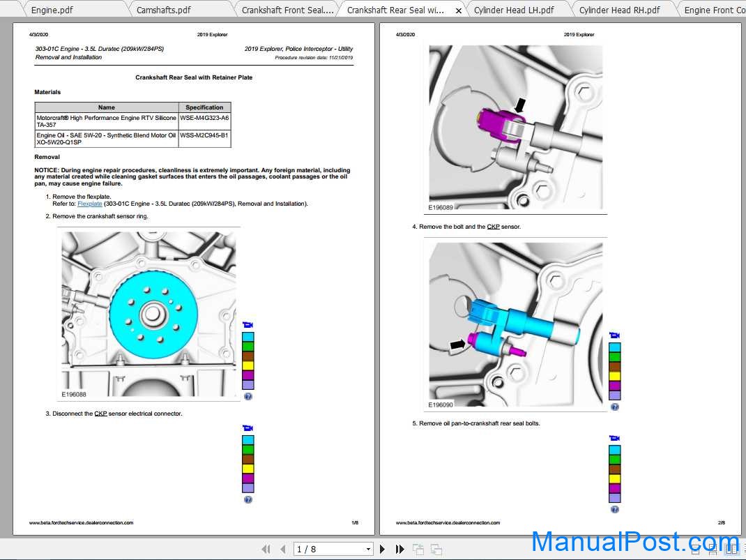746x560 pixels.
Task: Pick the yellow swatch beside step 5
Action: click(x=615, y=479)
